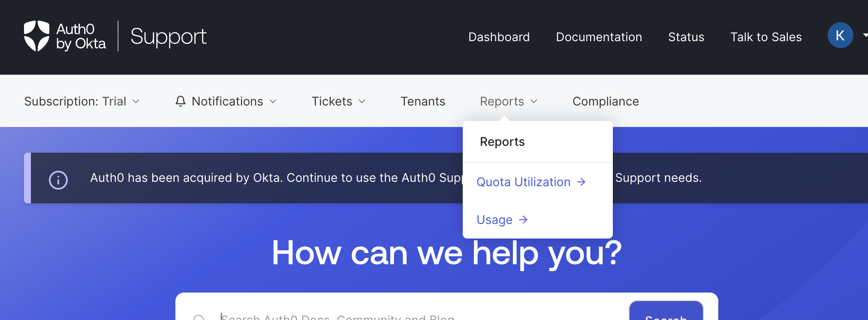
Task: Click the arrow next to Usage
Action: [523, 220]
